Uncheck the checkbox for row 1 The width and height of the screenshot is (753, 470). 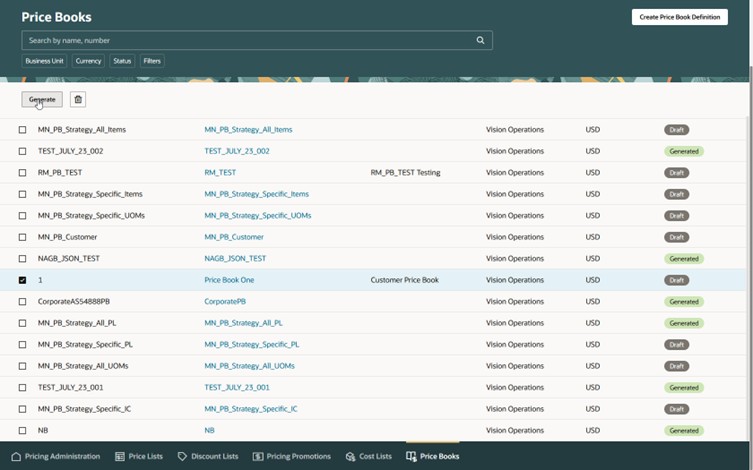[22, 280]
